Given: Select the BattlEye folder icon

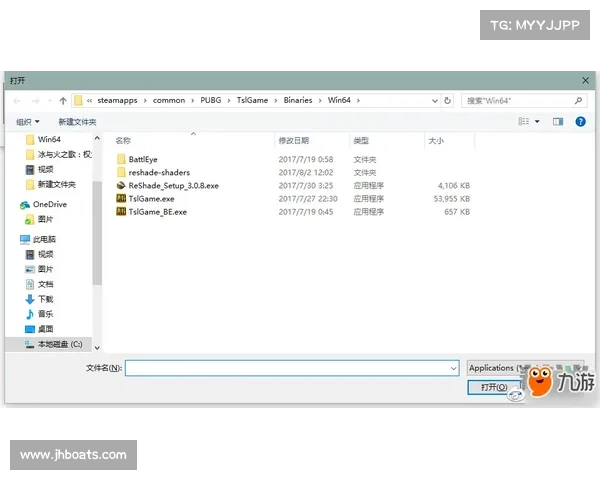Looking at the screenshot, I should [121, 159].
